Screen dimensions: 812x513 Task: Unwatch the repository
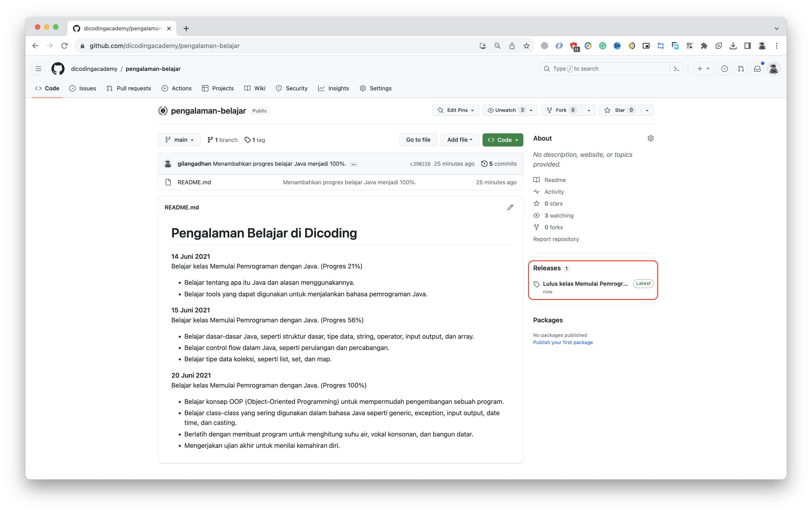click(510, 110)
